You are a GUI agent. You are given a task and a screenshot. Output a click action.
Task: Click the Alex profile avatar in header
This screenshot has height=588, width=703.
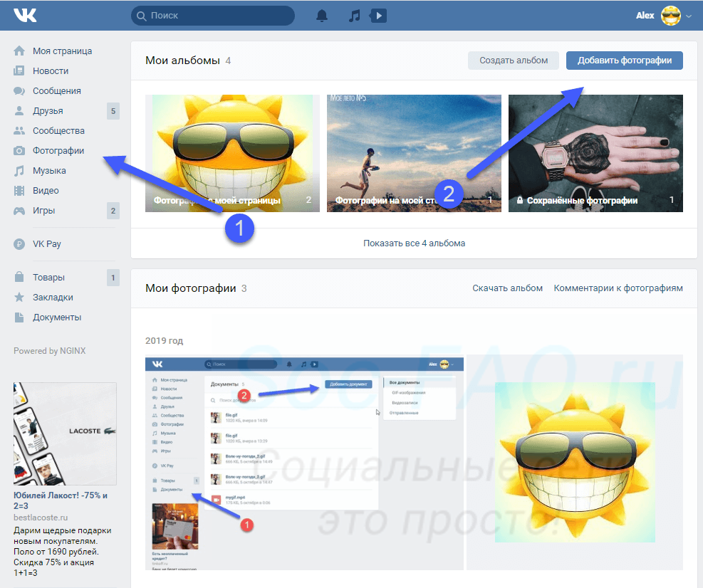671,16
